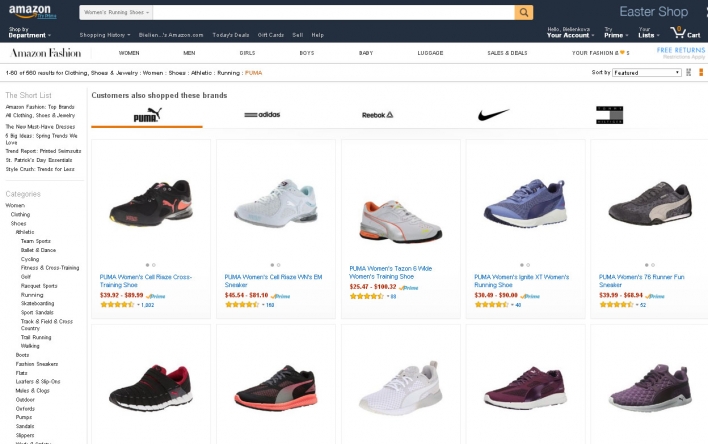The width and height of the screenshot is (708, 444).
Task: Open the WOMEN fashion tab
Action: point(129,53)
